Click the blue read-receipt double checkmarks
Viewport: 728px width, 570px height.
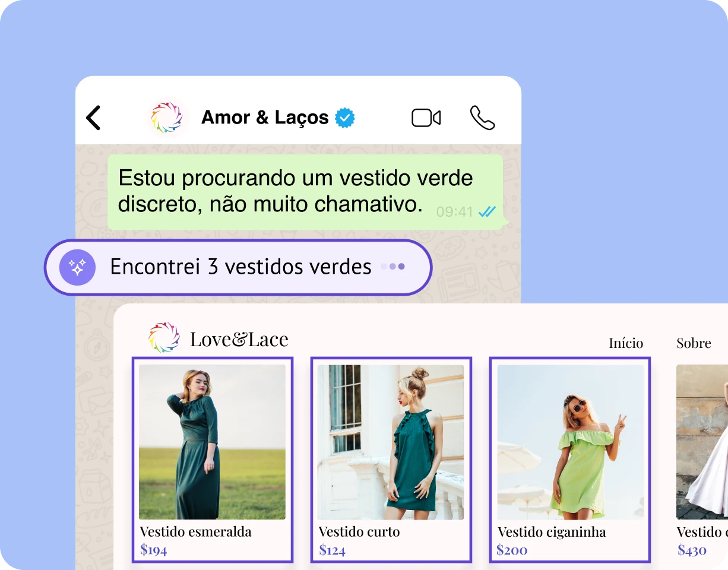487,212
